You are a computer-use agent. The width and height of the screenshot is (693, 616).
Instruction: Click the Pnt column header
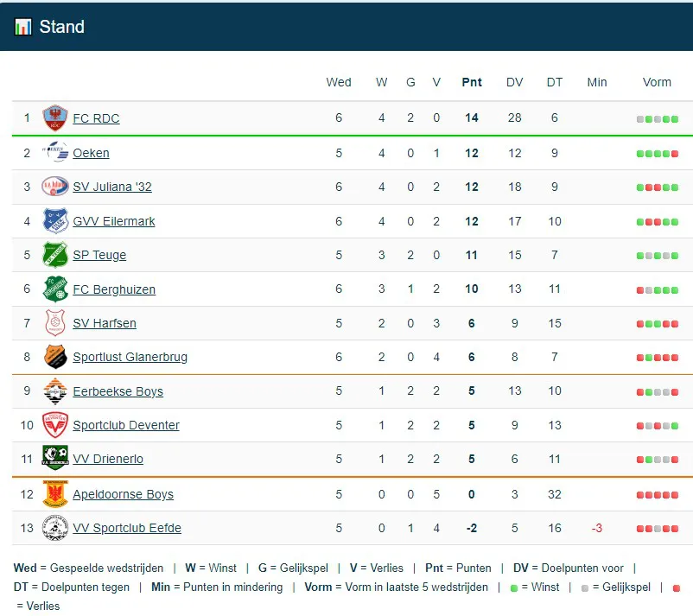[472, 82]
